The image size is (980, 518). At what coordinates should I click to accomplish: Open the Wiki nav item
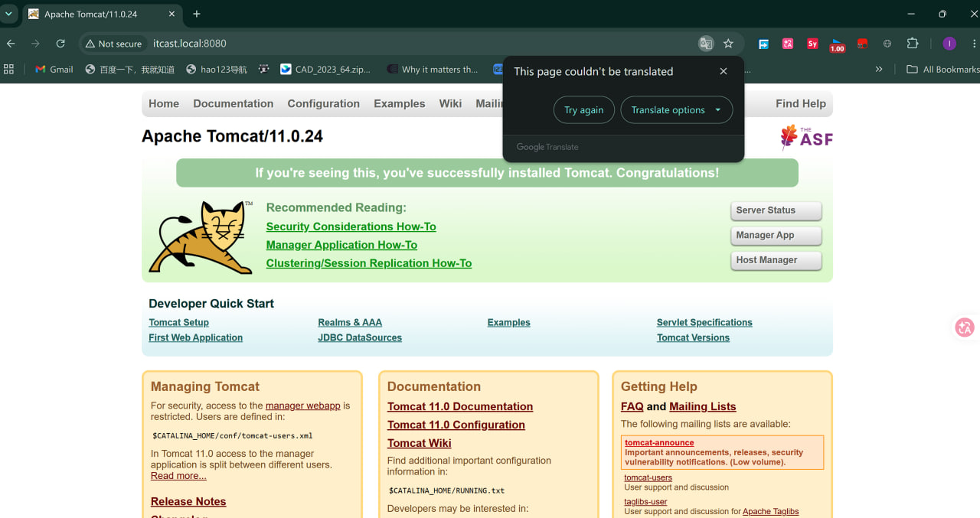point(450,103)
